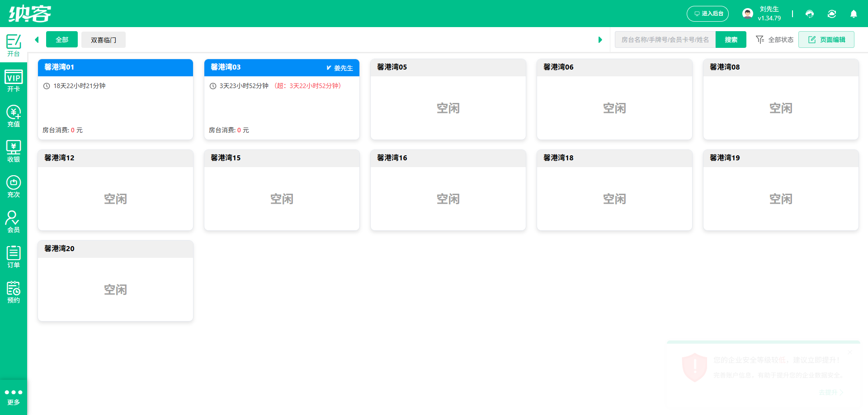868x415 pixels.
Task: Open the VIP 开卡 sidebar item
Action: 14,80
